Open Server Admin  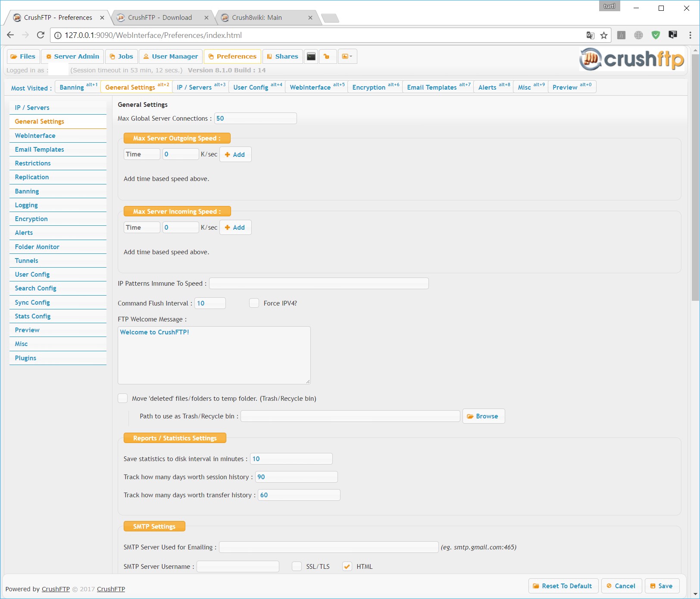coord(72,56)
